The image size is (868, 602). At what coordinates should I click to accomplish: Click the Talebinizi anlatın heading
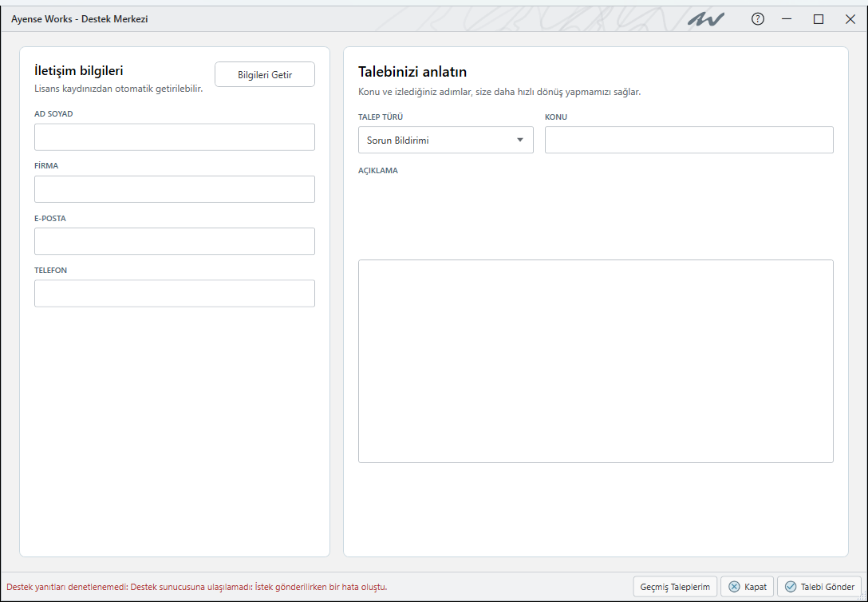412,72
